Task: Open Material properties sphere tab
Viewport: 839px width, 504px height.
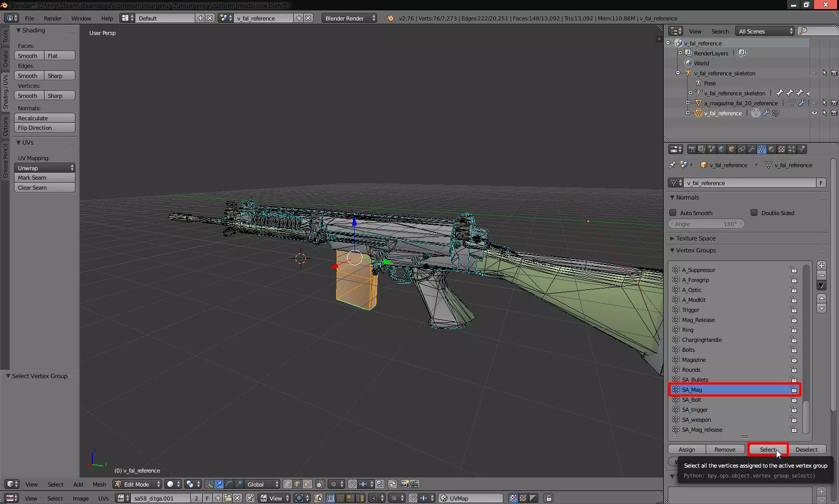Action: [772, 149]
